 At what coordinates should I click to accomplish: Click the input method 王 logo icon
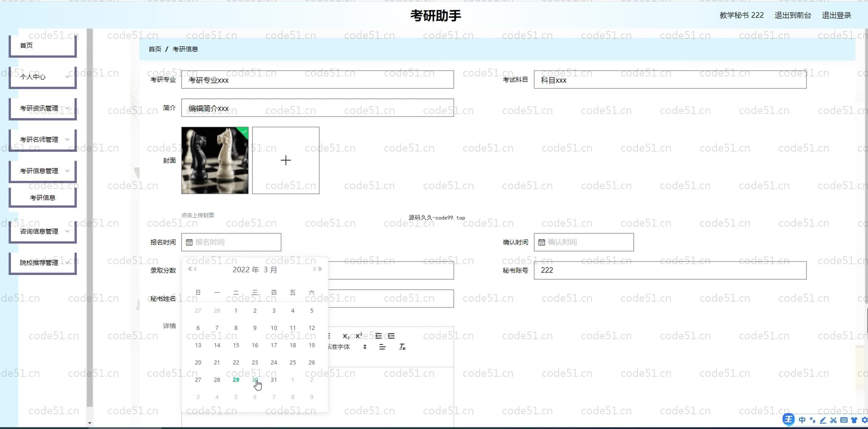(788, 419)
